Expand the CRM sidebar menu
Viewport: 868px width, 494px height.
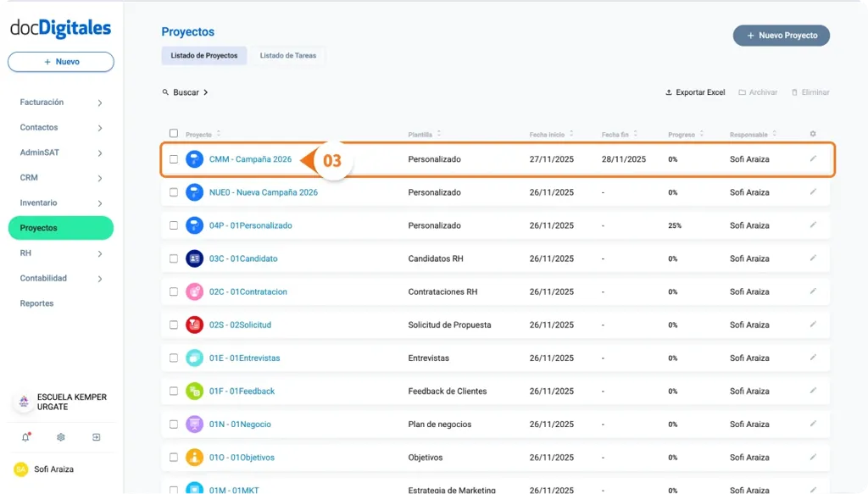60,178
